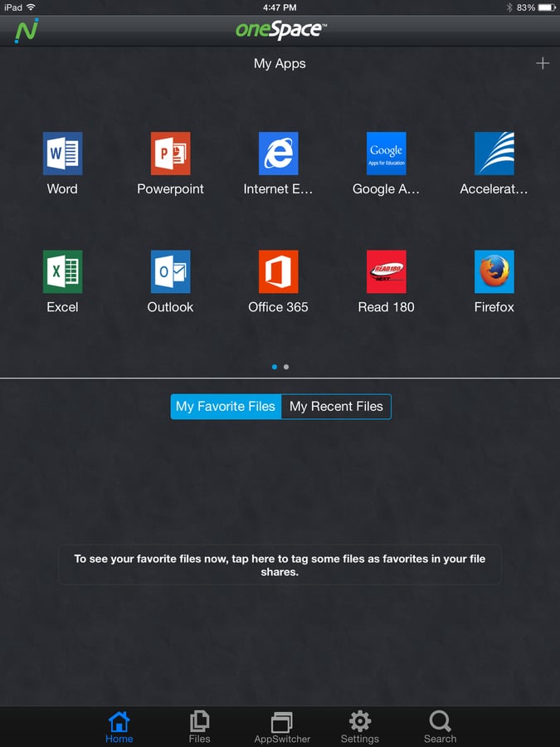Open the Search tab
560x747 pixels.
(x=440, y=727)
